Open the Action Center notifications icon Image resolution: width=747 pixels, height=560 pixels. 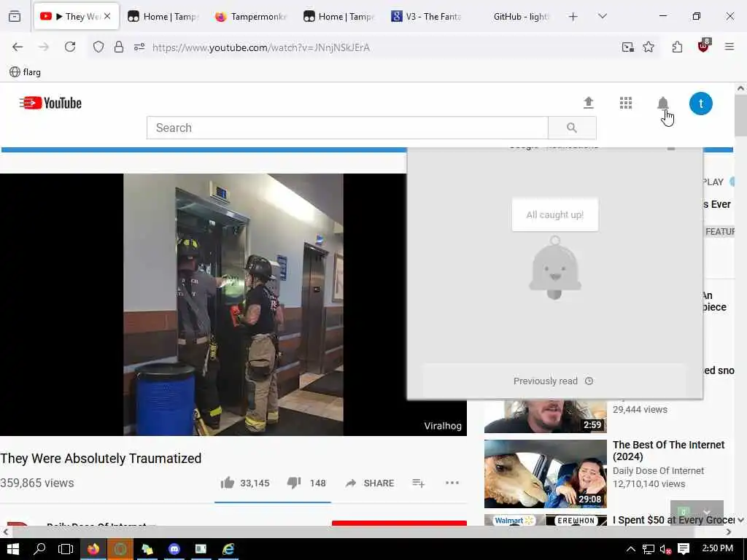[684, 549]
